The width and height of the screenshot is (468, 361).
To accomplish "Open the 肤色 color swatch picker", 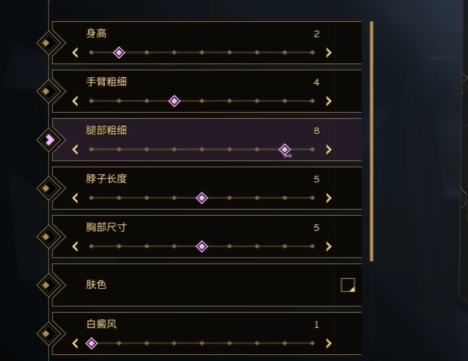I will coord(348,285).
